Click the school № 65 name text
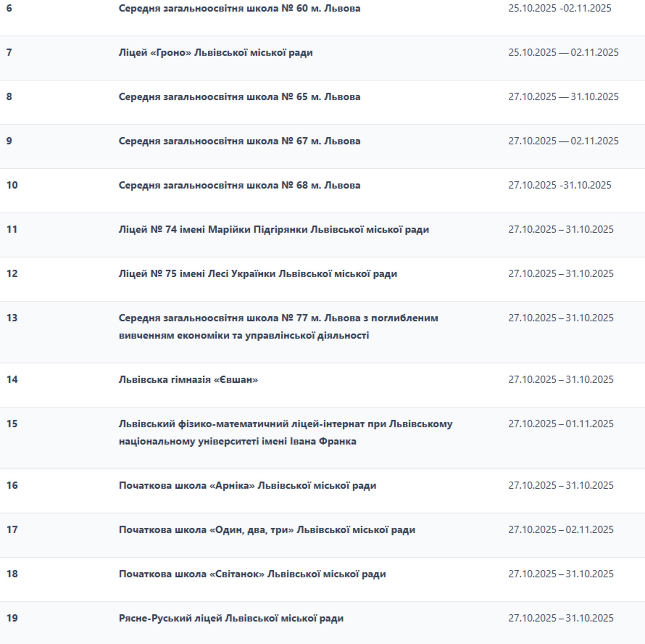Screen dimensions: 645x644 coord(239,97)
